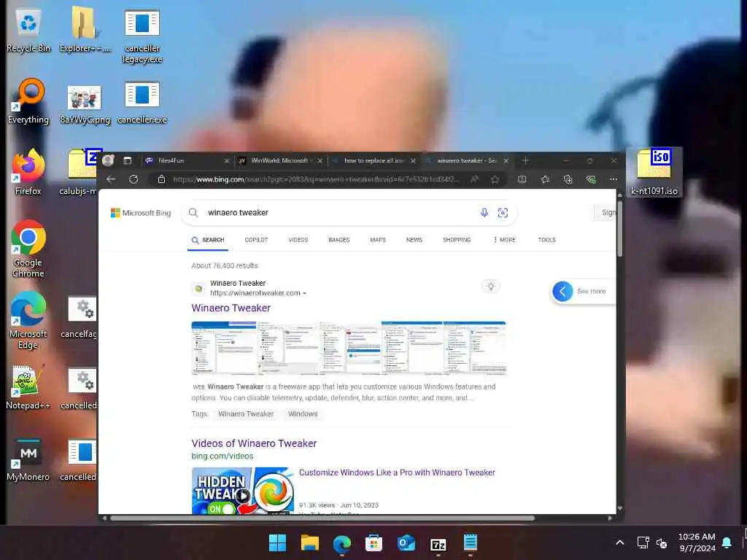Launch Notepad++ desktop shortcut
The height and width of the screenshot is (560, 747).
(x=28, y=387)
